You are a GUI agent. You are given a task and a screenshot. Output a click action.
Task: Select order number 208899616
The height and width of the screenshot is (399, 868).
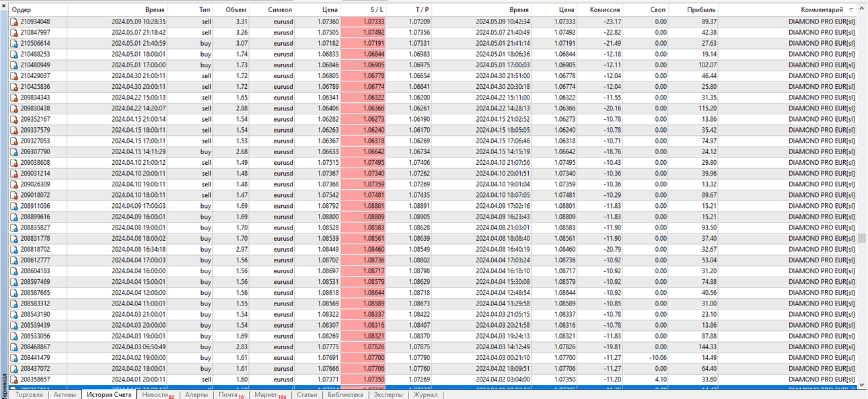pos(35,217)
